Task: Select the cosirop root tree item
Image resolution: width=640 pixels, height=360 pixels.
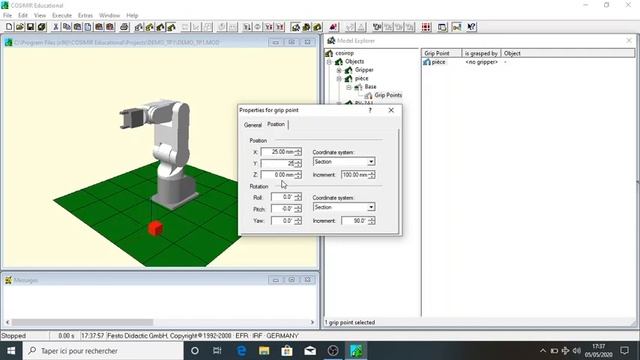Action: [344, 53]
